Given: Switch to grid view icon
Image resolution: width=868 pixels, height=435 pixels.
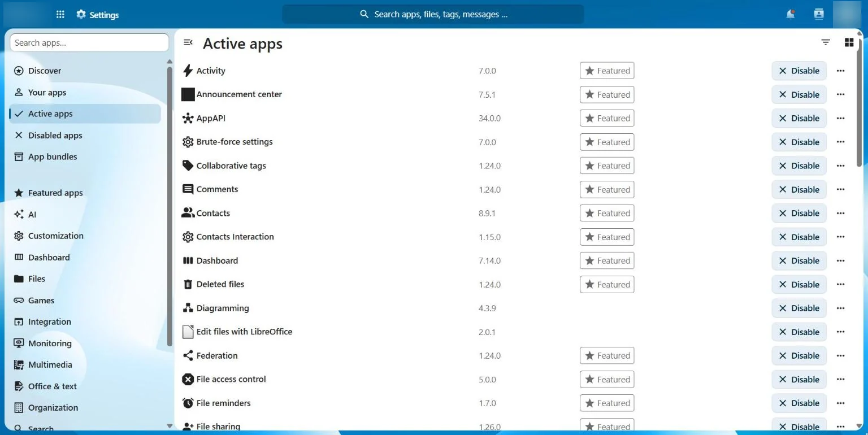Looking at the screenshot, I should click(849, 42).
